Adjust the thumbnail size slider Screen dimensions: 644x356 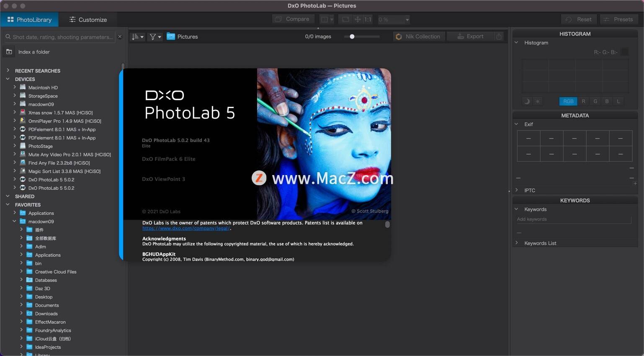(x=352, y=36)
